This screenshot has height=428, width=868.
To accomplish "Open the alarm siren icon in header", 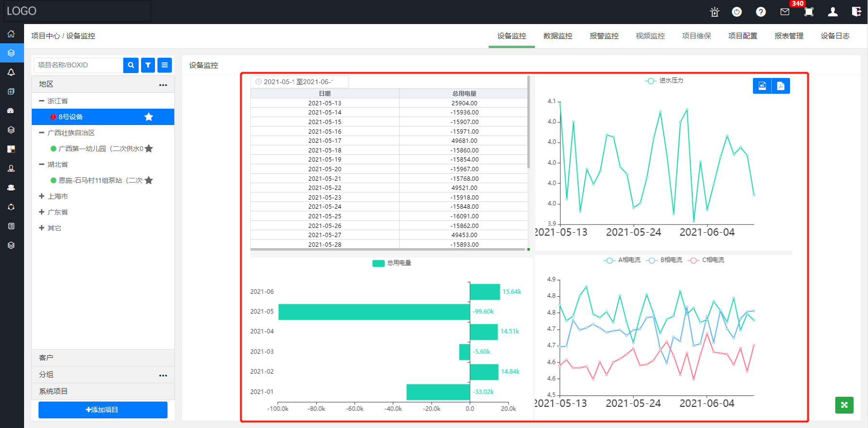I will pos(714,12).
